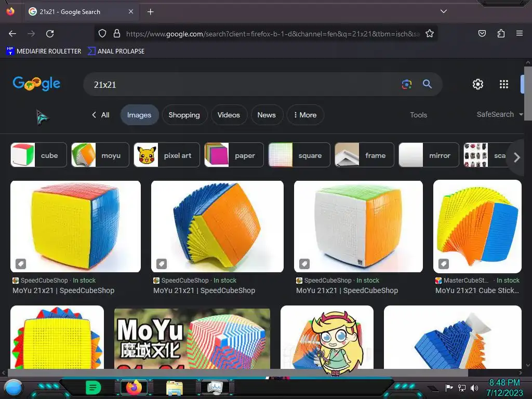The height and width of the screenshot is (399, 532).
Task: Filter images by the square chip
Action: coord(299,155)
